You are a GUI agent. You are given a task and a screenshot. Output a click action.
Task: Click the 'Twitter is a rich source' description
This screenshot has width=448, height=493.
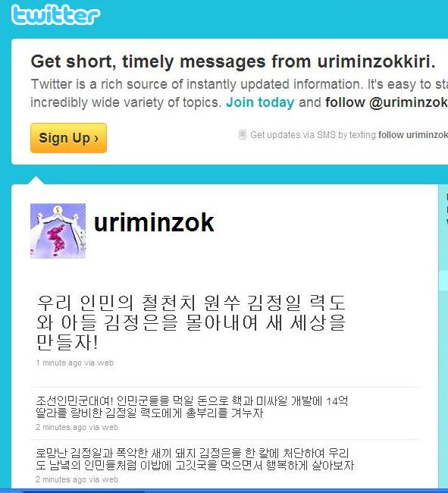(x=239, y=93)
